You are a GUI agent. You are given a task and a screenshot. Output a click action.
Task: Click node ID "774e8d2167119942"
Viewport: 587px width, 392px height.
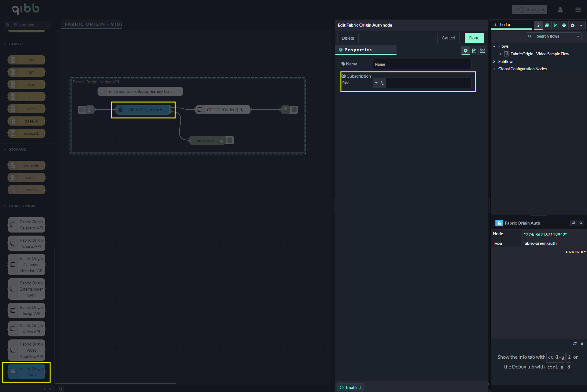(x=545, y=235)
